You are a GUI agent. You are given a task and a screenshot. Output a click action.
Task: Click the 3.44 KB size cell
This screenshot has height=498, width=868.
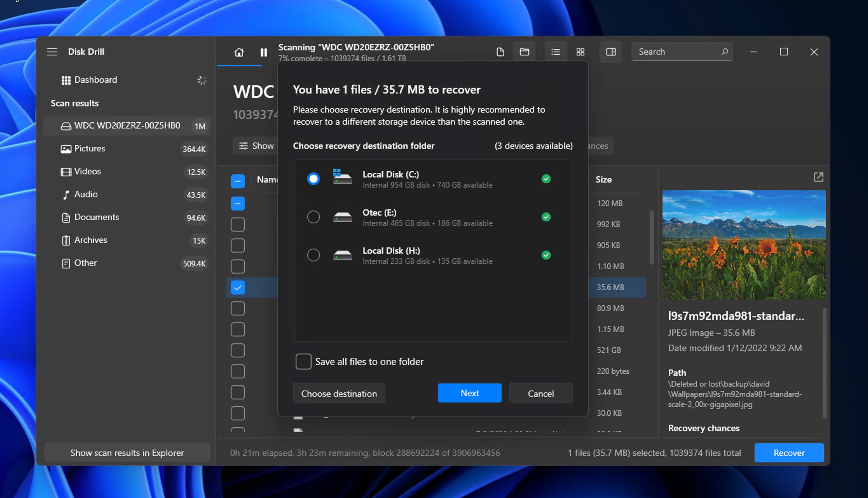(x=609, y=392)
